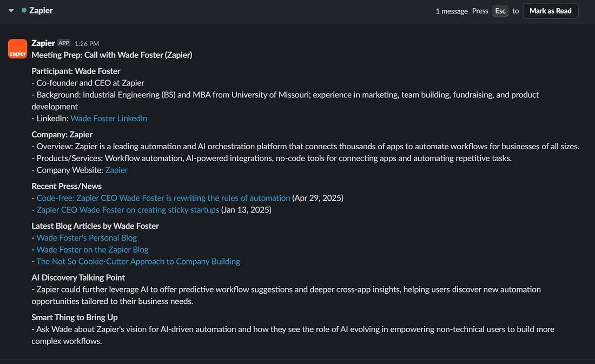595x364 pixels.
Task: Open the orange Zapier app avatar
Action: point(17,49)
